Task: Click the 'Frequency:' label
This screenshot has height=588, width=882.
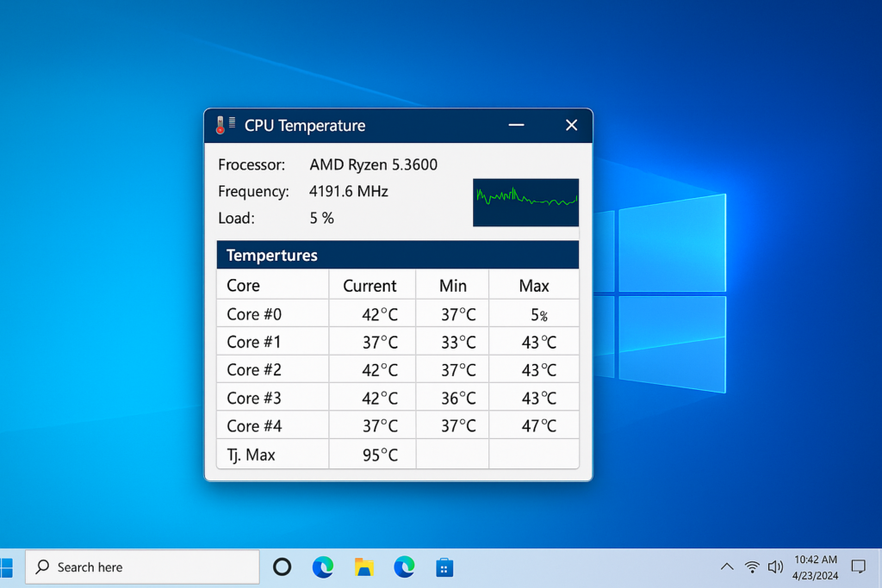Action: click(253, 192)
